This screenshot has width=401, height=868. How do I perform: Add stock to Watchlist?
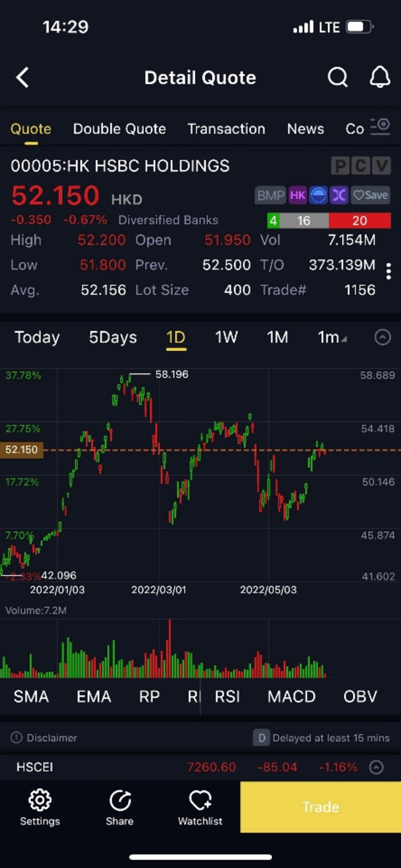[x=200, y=808]
